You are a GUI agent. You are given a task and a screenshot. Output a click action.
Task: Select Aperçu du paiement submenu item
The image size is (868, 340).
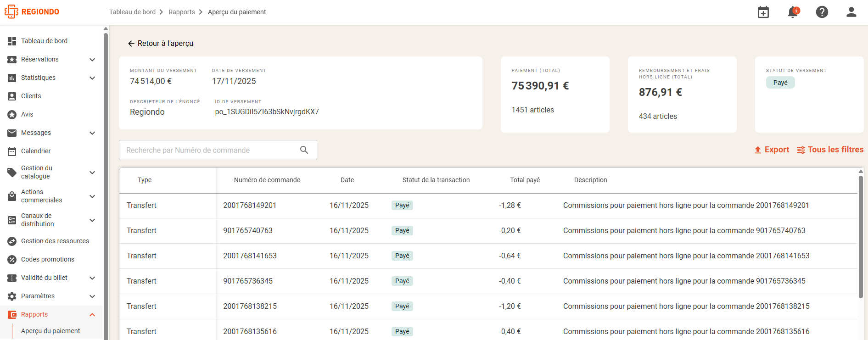[50, 331]
